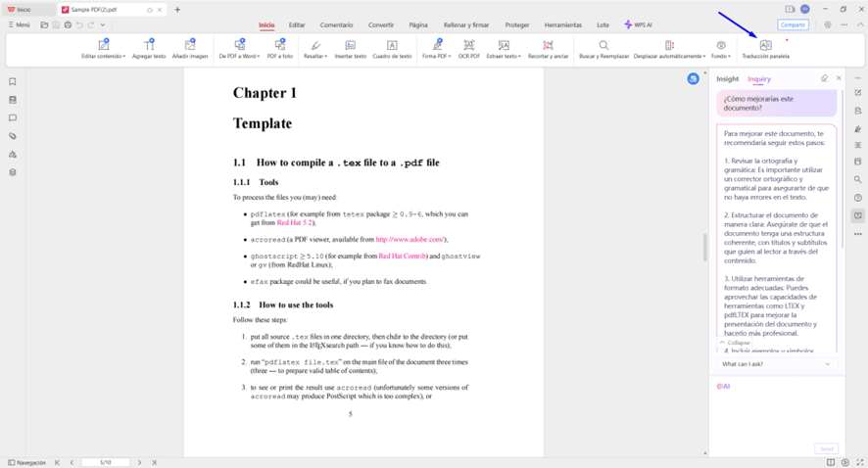Collapse the AI answer

[735, 343]
